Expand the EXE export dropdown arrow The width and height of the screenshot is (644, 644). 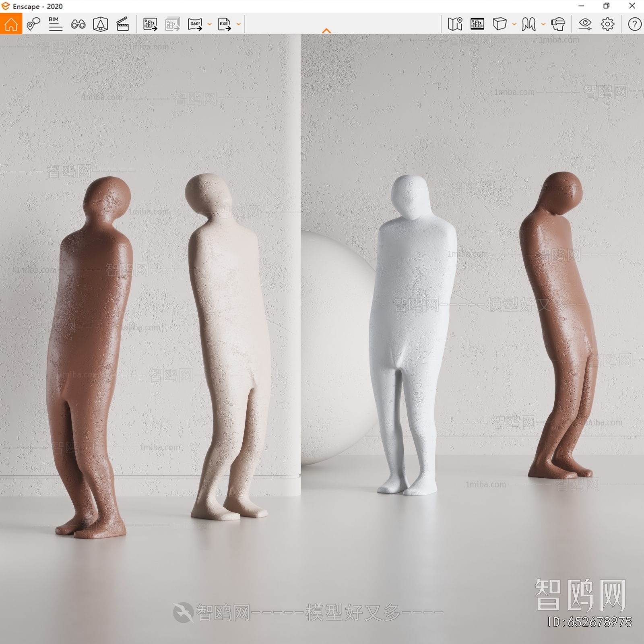point(239,24)
